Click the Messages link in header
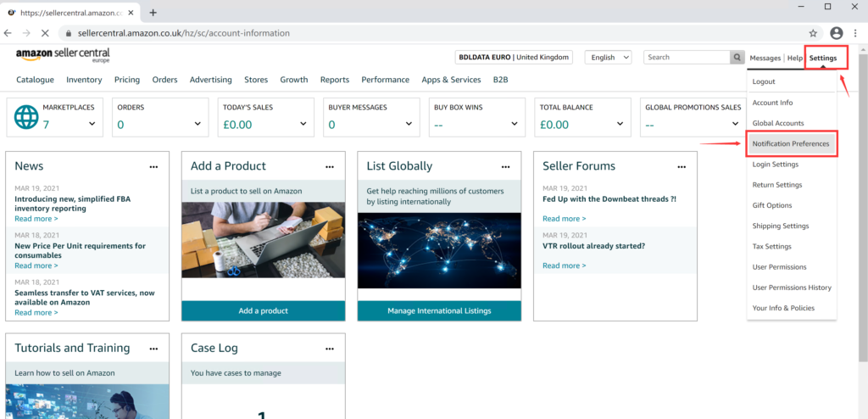Image resolution: width=868 pixels, height=419 pixels. [x=765, y=58]
